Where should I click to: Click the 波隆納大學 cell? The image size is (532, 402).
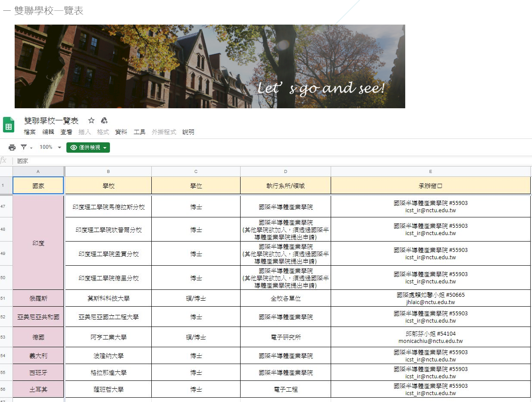pos(108,356)
